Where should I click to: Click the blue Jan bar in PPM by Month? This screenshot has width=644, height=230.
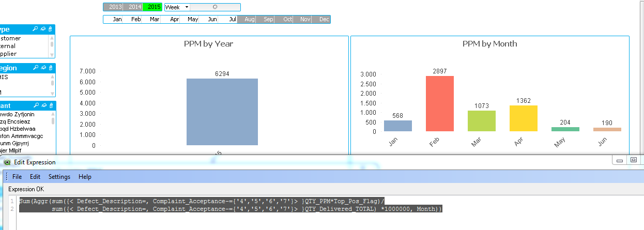pos(398,126)
